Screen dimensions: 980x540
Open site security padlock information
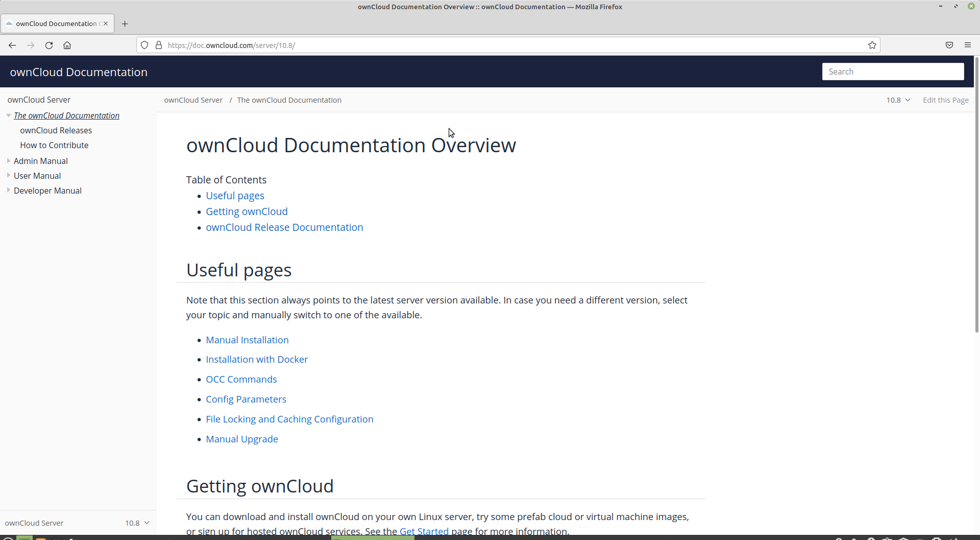(159, 45)
